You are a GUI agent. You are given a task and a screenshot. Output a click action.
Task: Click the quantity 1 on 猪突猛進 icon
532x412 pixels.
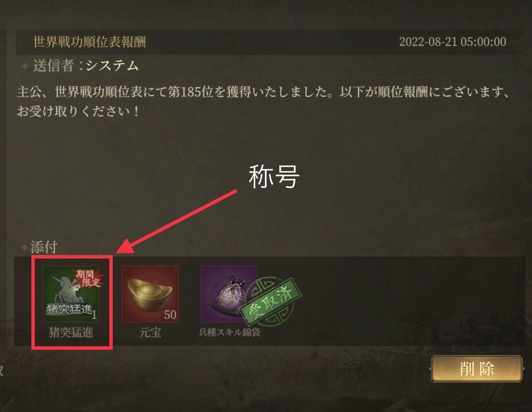pyautogui.click(x=94, y=315)
